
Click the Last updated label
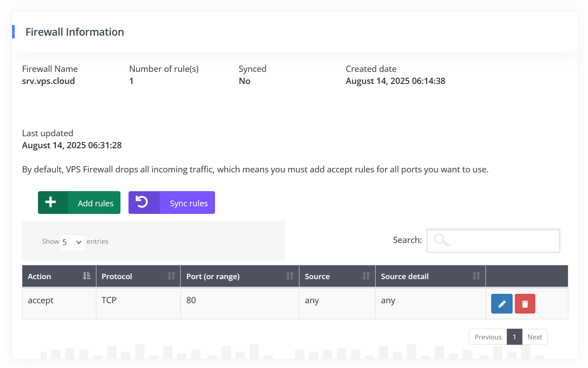tap(48, 133)
